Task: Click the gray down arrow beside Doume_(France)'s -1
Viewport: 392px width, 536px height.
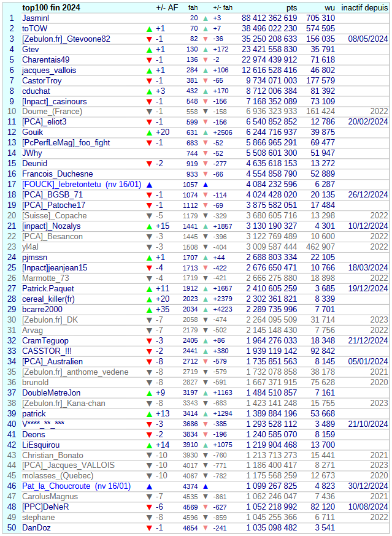Action: point(149,112)
